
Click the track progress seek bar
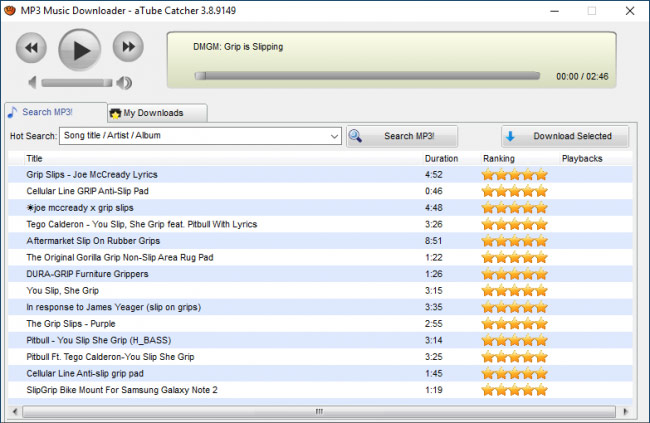click(x=367, y=75)
